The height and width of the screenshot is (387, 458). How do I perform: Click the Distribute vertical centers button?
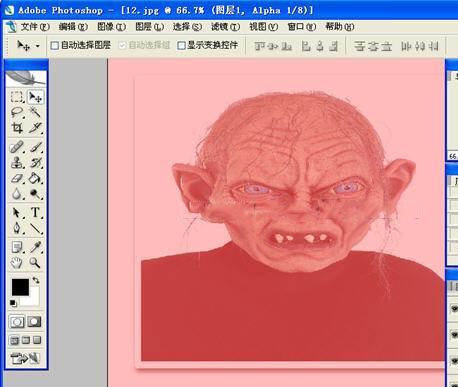373,46
